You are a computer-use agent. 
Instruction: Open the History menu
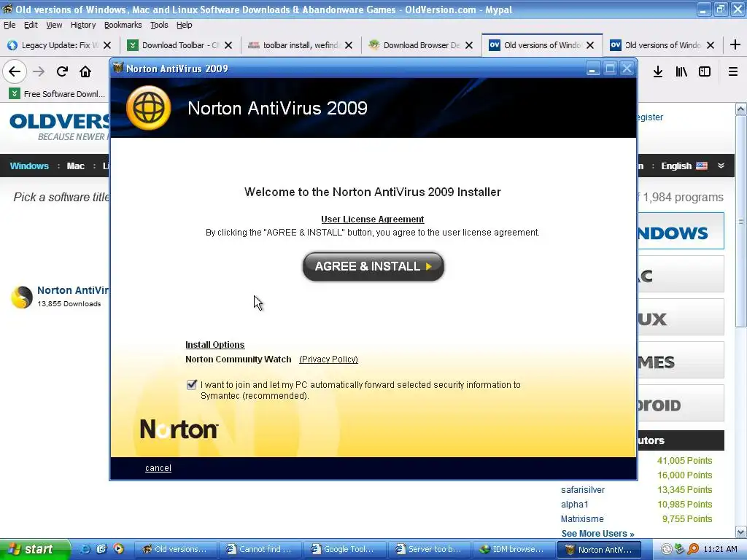click(x=83, y=25)
